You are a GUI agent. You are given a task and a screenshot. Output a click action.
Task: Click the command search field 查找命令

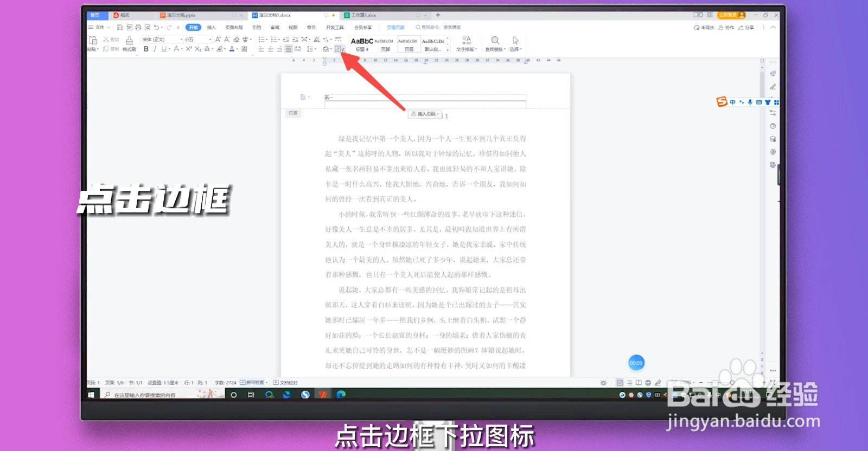pos(438,27)
